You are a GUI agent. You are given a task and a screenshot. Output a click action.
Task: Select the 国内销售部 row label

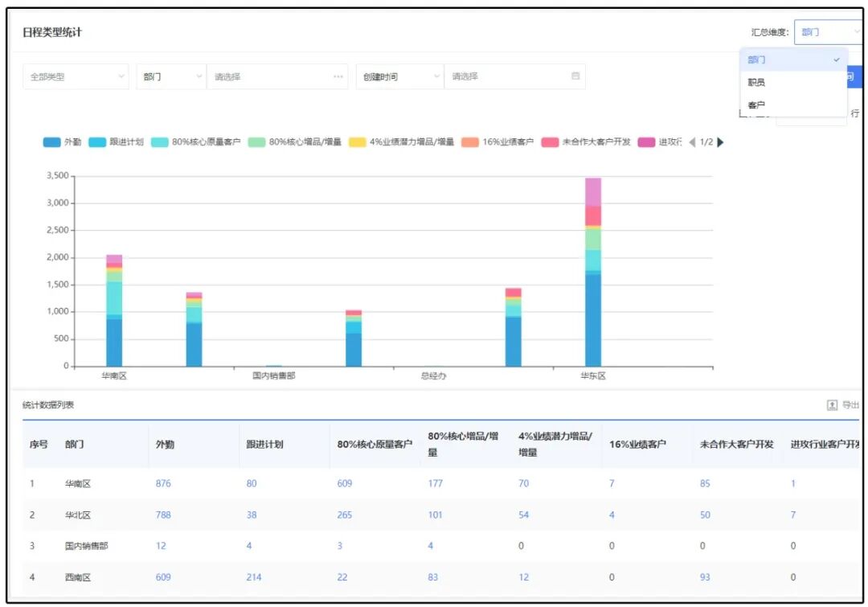click(x=86, y=546)
